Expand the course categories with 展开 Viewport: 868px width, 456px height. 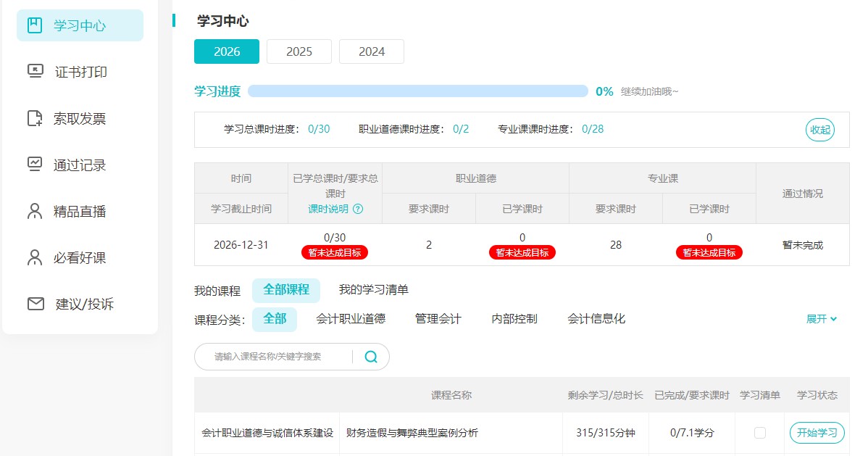[x=822, y=319]
